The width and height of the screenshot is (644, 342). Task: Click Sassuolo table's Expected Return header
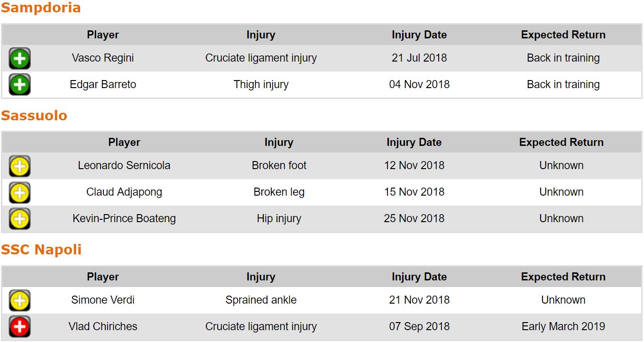561,142
